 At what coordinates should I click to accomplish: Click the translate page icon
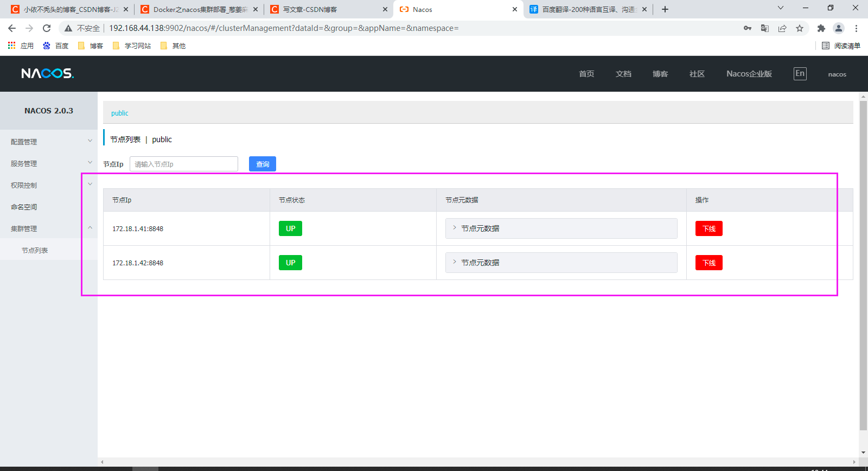click(765, 28)
